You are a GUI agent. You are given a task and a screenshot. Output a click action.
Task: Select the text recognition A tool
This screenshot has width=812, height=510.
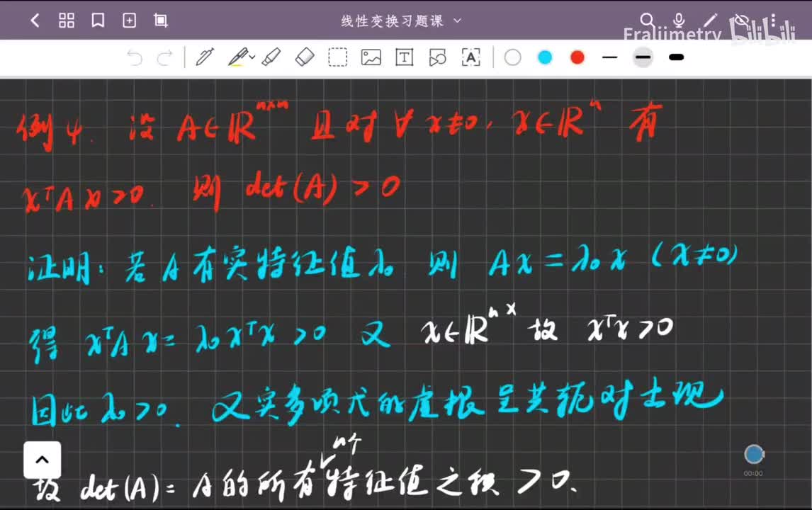[470, 57]
